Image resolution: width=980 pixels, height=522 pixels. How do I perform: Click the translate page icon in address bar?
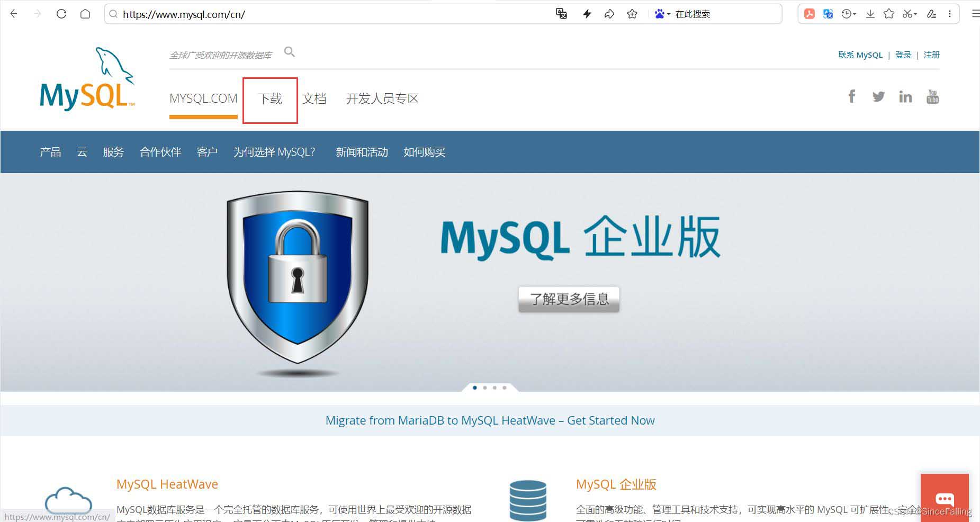point(561,14)
